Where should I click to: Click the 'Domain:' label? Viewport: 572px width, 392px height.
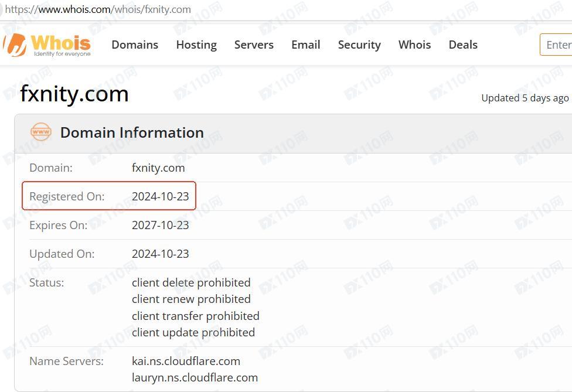click(51, 168)
